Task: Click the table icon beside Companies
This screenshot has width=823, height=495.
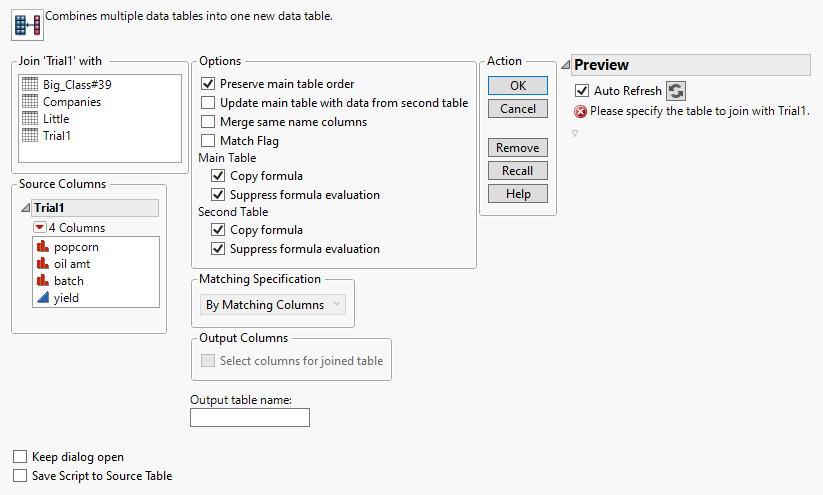Action: (30, 102)
